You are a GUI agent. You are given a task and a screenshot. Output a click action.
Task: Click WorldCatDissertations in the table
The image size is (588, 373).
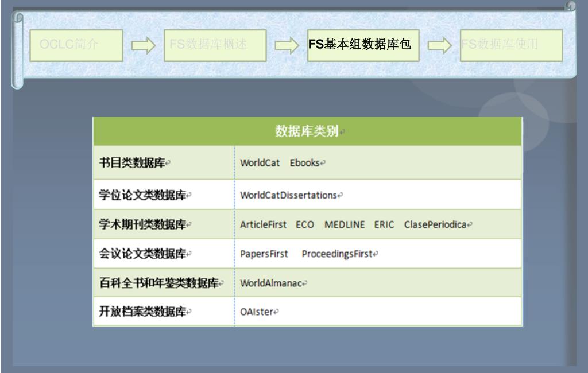click(288, 195)
